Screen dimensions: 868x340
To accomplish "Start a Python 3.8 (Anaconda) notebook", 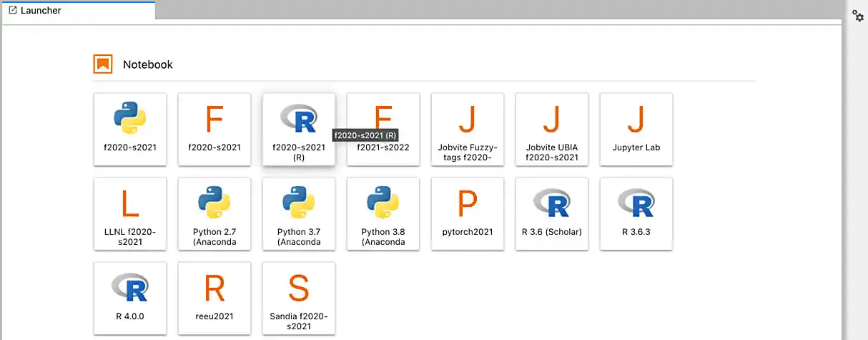I will click(x=383, y=213).
